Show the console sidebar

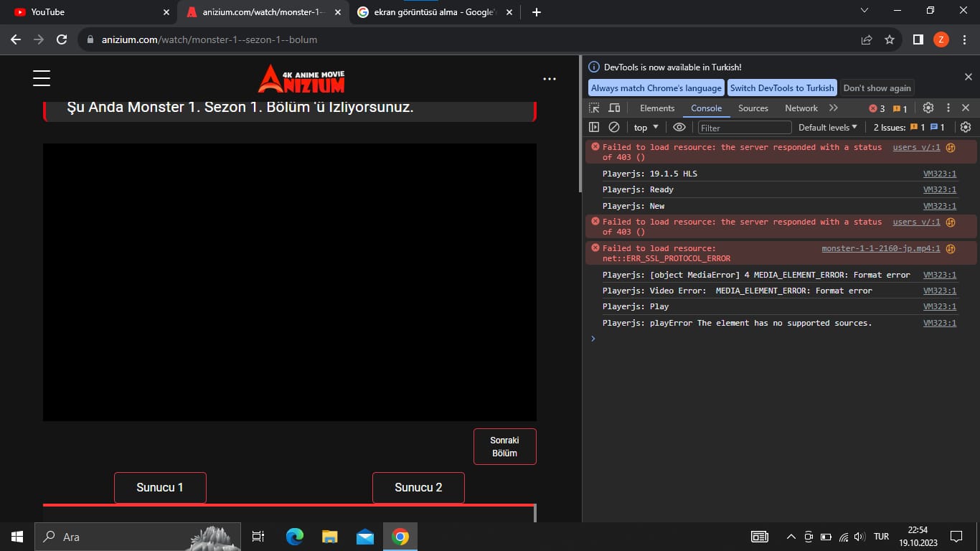coord(594,127)
